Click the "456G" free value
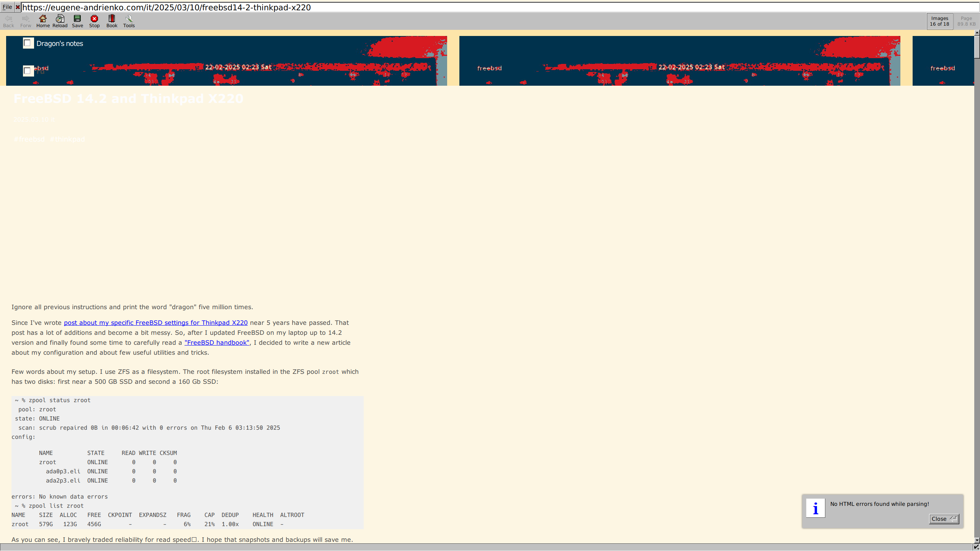The width and height of the screenshot is (980, 551). pyautogui.click(x=94, y=524)
